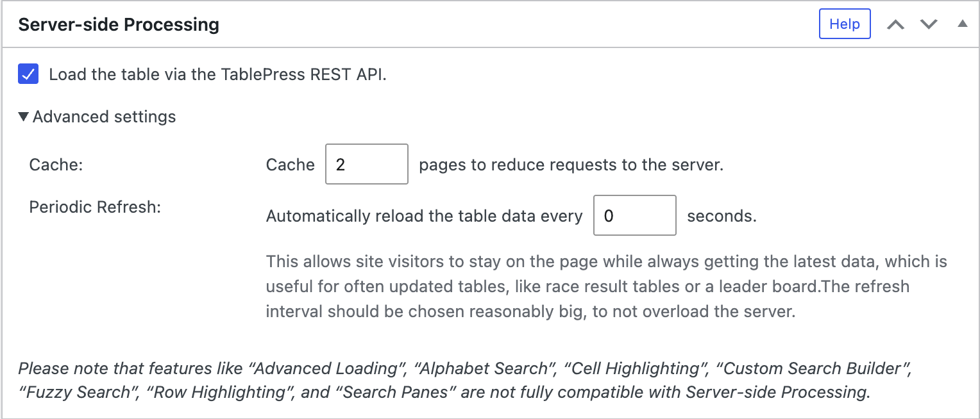Select the periodic refresh seconds field
980x419 pixels.
point(634,215)
